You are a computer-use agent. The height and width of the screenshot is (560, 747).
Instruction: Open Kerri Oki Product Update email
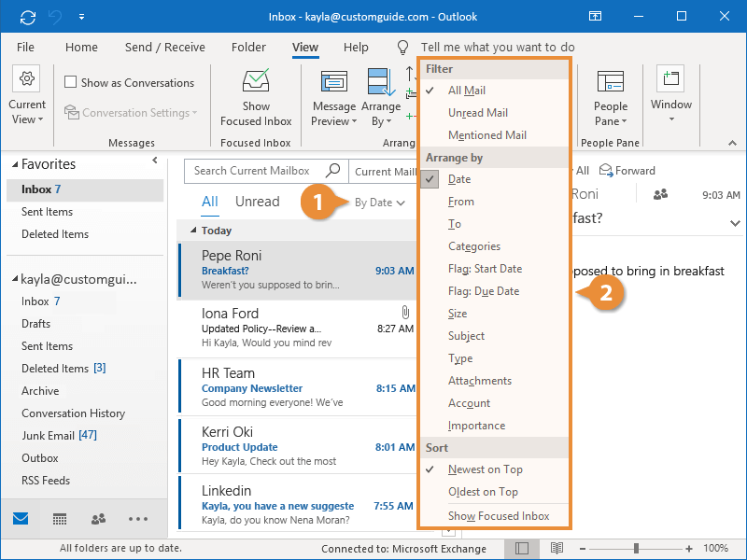(297, 446)
